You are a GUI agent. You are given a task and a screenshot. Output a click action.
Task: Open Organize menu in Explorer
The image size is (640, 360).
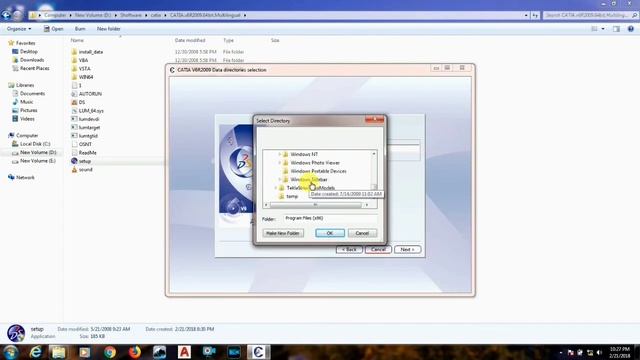[x=19, y=29]
